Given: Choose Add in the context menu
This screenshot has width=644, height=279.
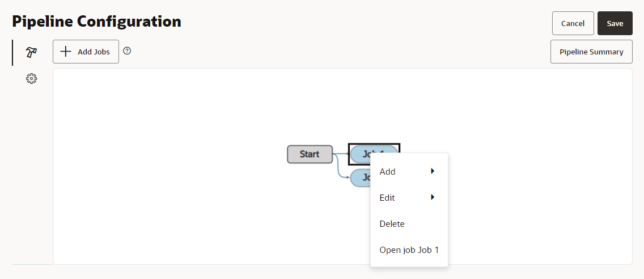Looking at the screenshot, I should coord(388,172).
